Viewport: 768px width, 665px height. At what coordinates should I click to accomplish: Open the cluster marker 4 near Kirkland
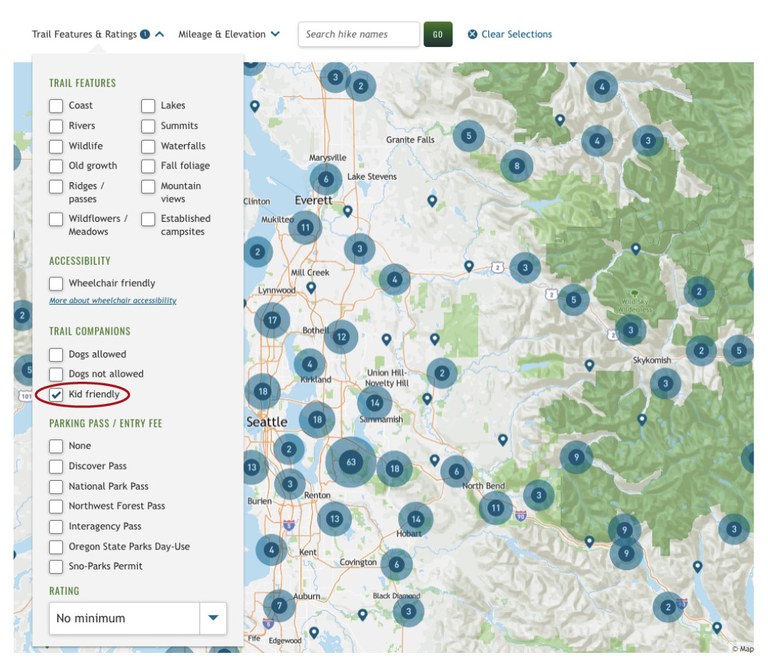click(x=310, y=364)
